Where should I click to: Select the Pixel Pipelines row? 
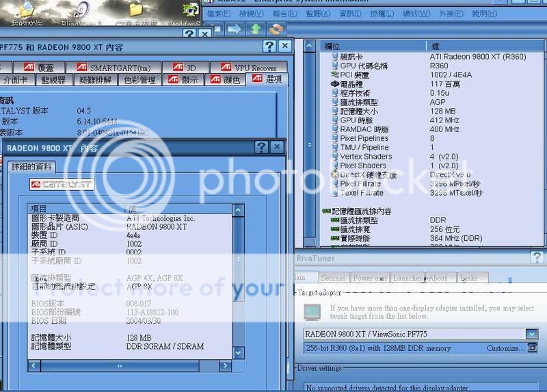point(431,138)
